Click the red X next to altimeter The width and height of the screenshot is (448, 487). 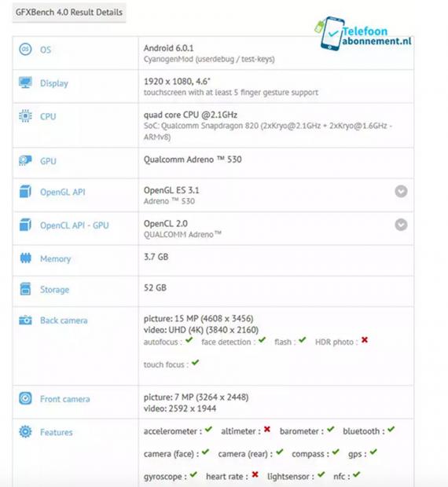point(267,429)
